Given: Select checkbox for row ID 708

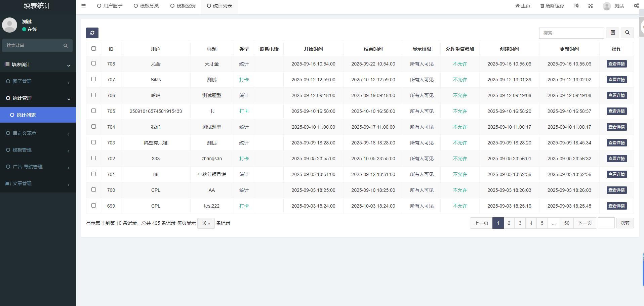Looking at the screenshot, I should [93, 63].
